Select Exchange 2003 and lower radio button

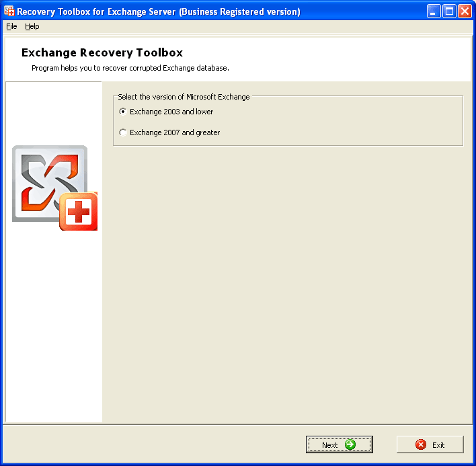click(x=122, y=112)
